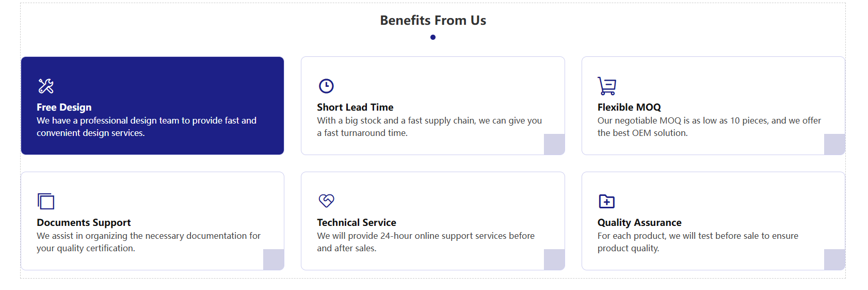This screenshot has height=290, width=868.
Task: Click corner square on Documents Support card
Action: 274,260
